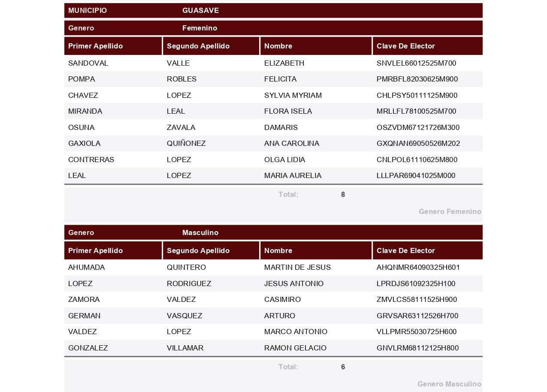
Task: Click the MUNICIPIO GUASAVE header bar
Action: [x=273, y=10]
